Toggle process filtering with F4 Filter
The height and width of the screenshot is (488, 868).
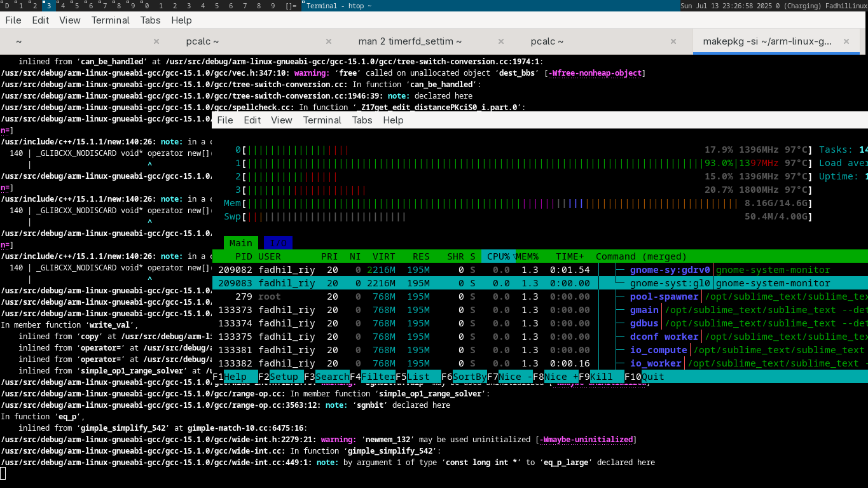pos(372,377)
